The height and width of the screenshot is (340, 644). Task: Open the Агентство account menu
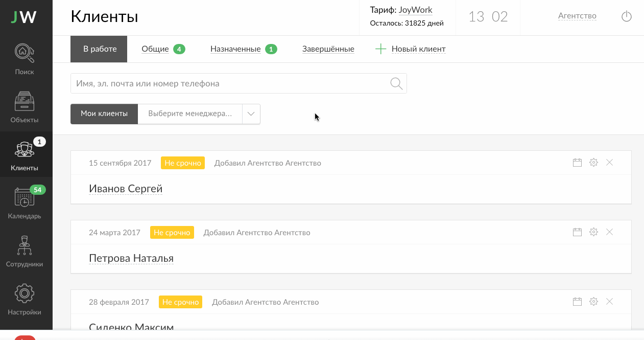point(577,16)
